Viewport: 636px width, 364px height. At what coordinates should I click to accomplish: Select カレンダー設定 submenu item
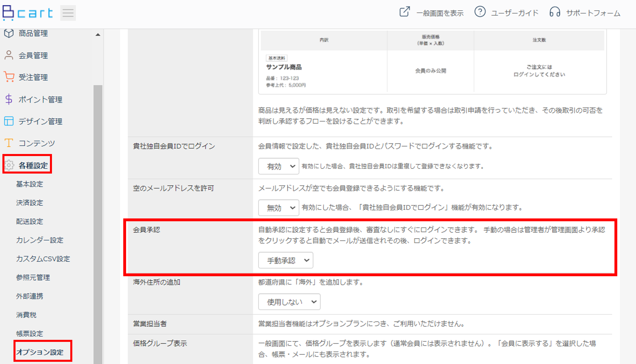pyautogui.click(x=40, y=240)
